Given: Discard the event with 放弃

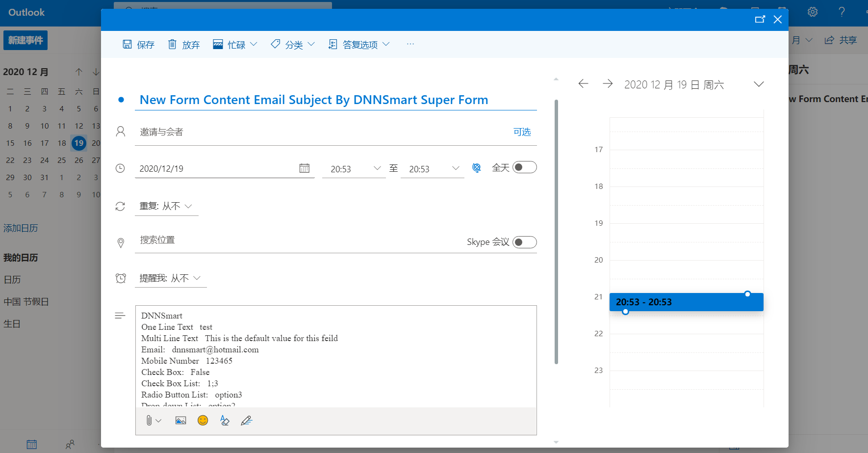Looking at the screenshot, I should click(x=184, y=45).
